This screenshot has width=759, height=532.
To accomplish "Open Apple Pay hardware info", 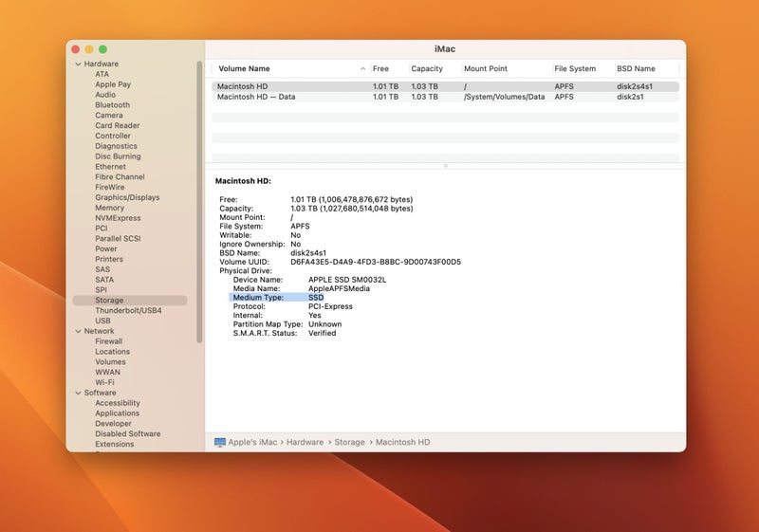I will coord(113,84).
